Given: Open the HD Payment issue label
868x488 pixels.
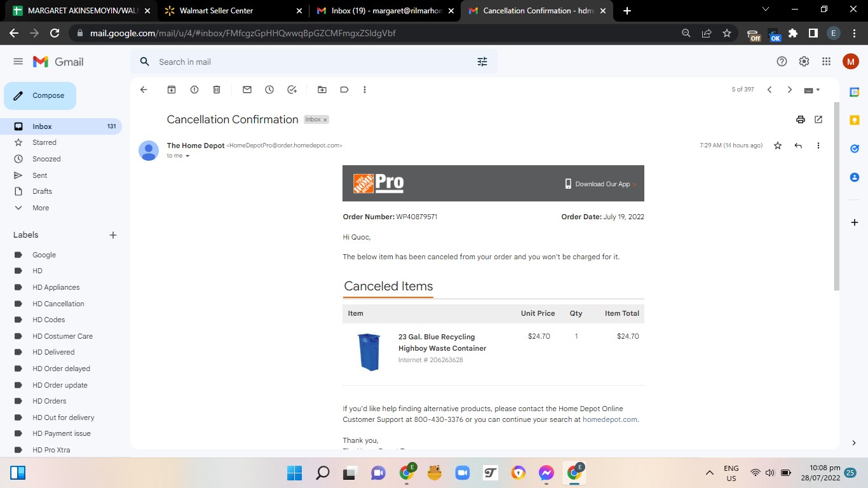Looking at the screenshot, I should coord(61,433).
